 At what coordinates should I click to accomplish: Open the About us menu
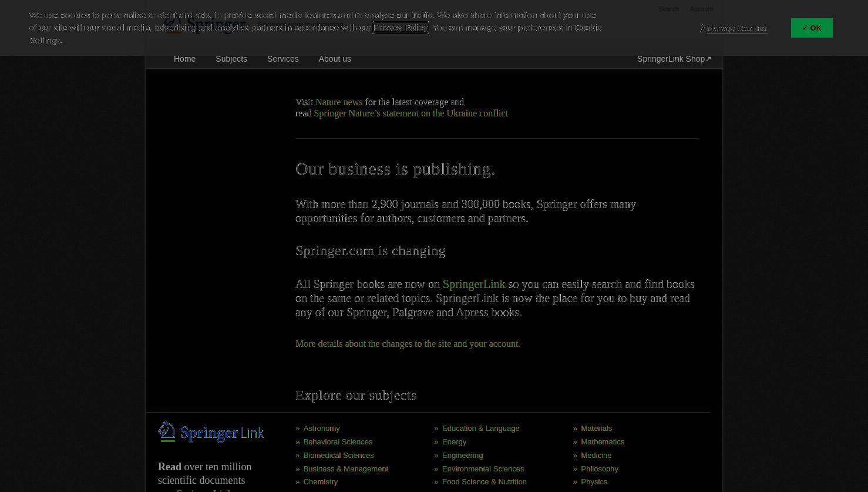(x=335, y=59)
